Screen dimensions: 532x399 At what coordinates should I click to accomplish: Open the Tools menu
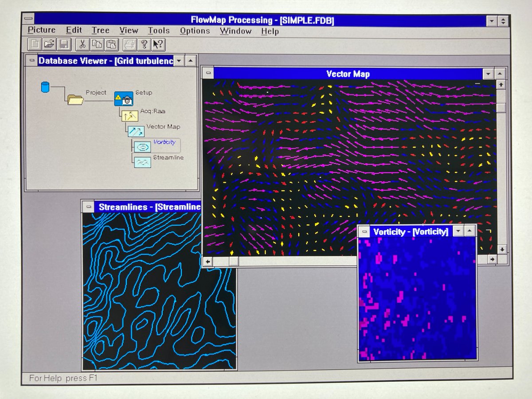point(159,31)
